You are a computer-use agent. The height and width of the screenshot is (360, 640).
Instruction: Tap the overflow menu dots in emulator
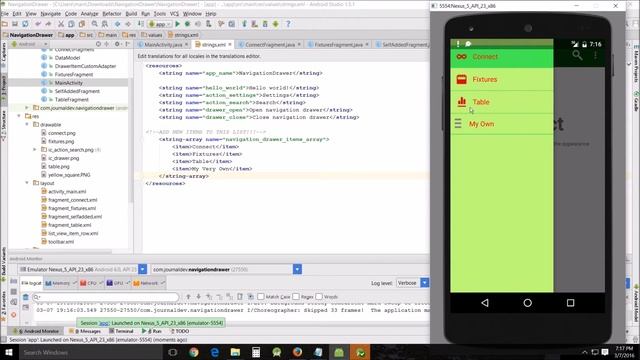[x=596, y=55]
